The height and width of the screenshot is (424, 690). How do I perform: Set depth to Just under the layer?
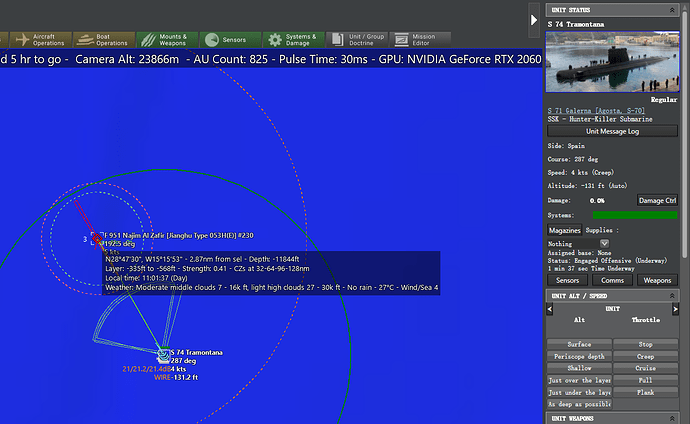click(579, 392)
